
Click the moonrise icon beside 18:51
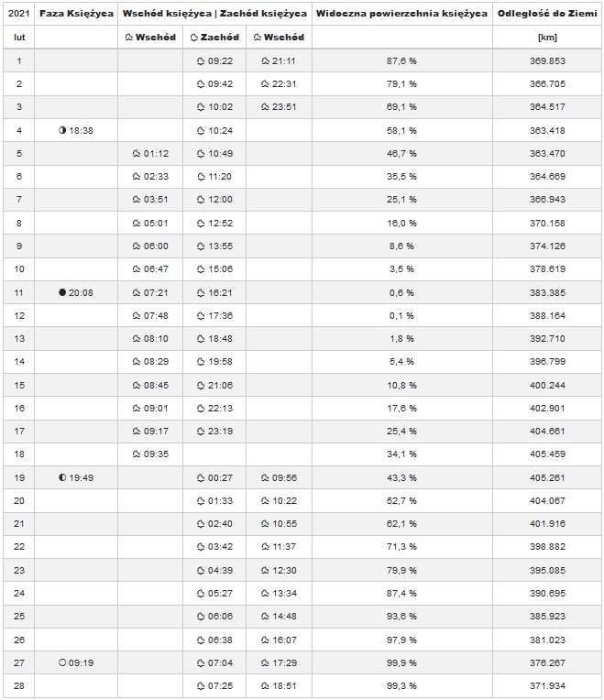click(x=265, y=685)
